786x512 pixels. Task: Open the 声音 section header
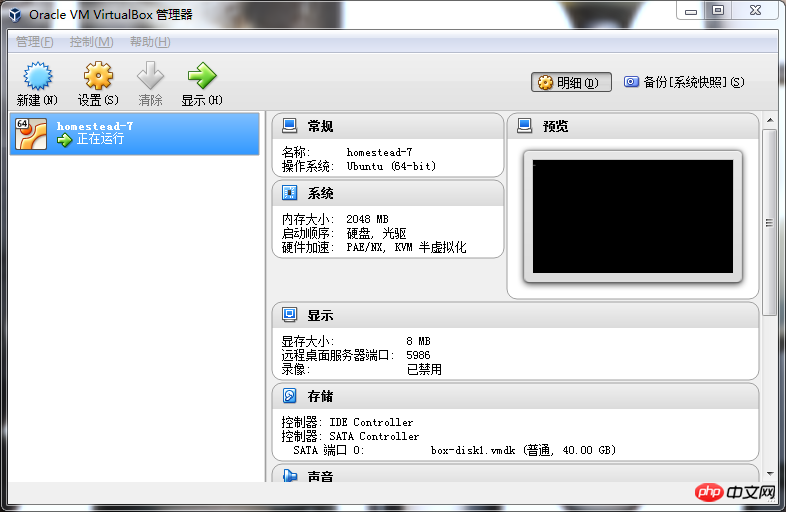click(515, 474)
